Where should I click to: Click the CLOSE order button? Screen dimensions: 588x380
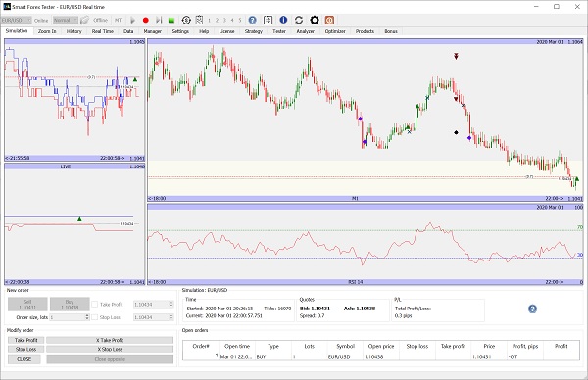tap(24, 359)
